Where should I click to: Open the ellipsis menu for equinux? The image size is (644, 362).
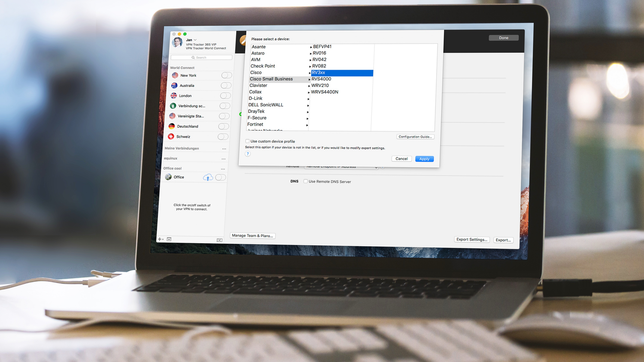point(224,159)
